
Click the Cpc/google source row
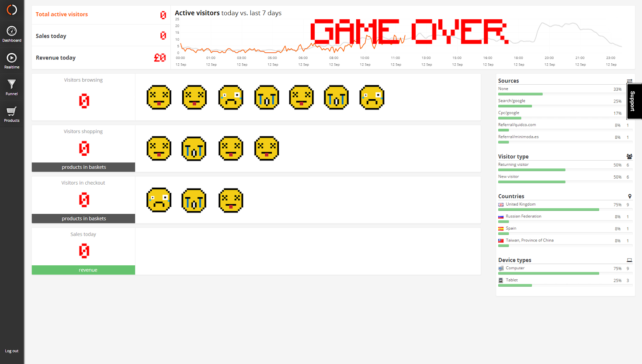[566, 114]
